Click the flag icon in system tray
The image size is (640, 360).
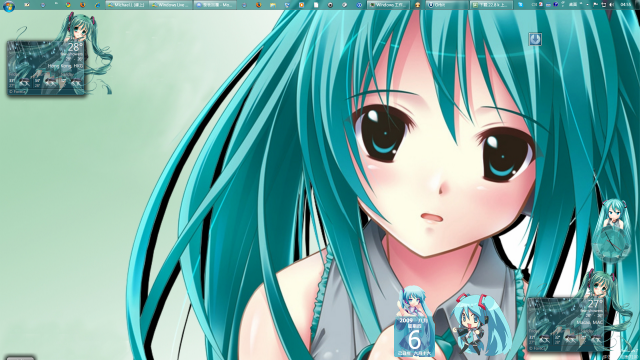[596, 5]
